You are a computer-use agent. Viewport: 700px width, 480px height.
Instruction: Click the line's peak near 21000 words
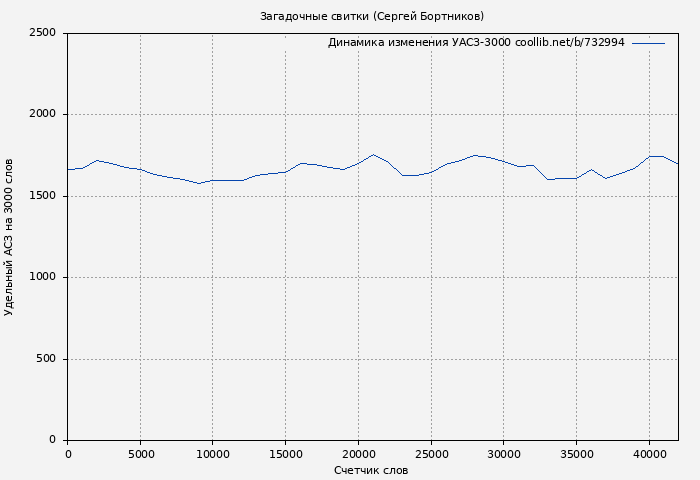pos(373,155)
